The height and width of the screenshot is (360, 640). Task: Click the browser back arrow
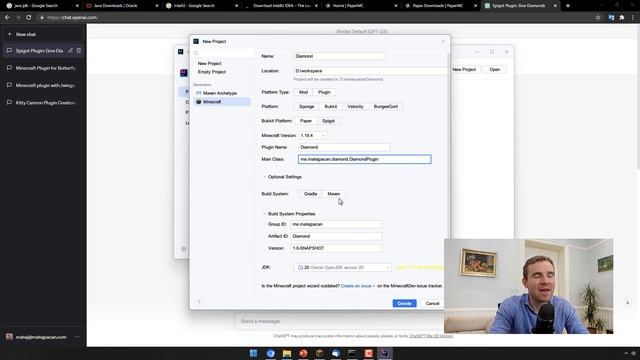[x=7, y=18]
